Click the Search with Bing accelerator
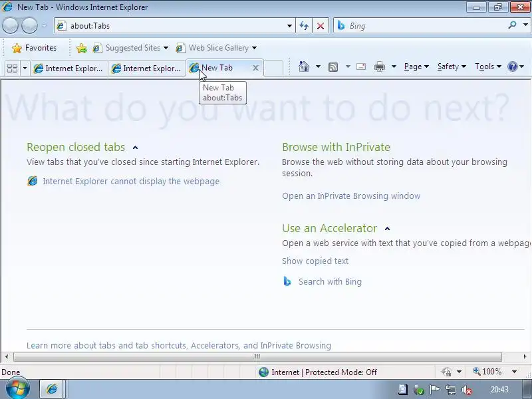Image resolution: width=532 pixels, height=399 pixels. coord(330,281)
